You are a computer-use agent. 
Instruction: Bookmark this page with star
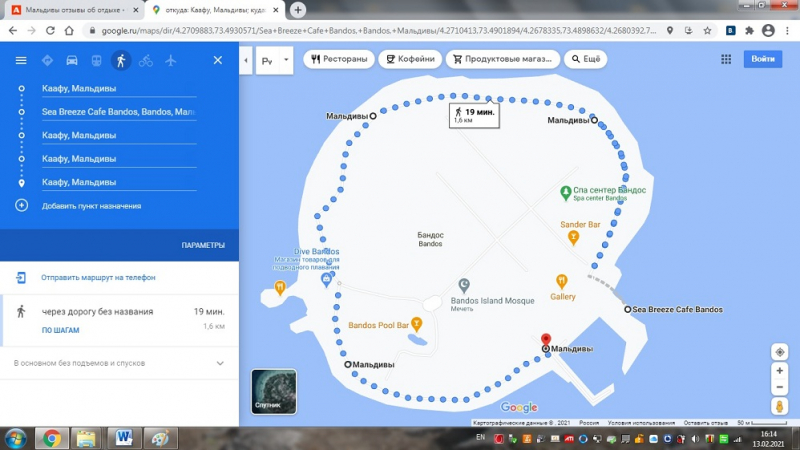point(707,31)
